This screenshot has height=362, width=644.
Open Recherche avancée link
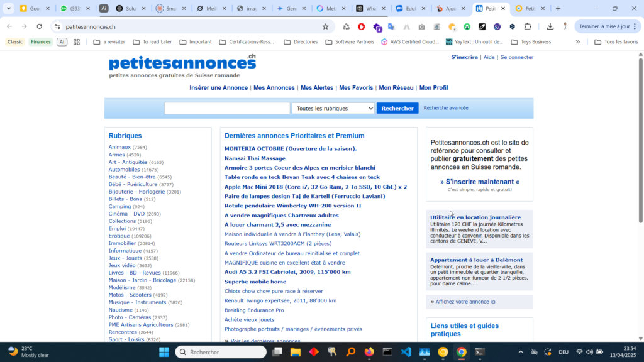446,108
